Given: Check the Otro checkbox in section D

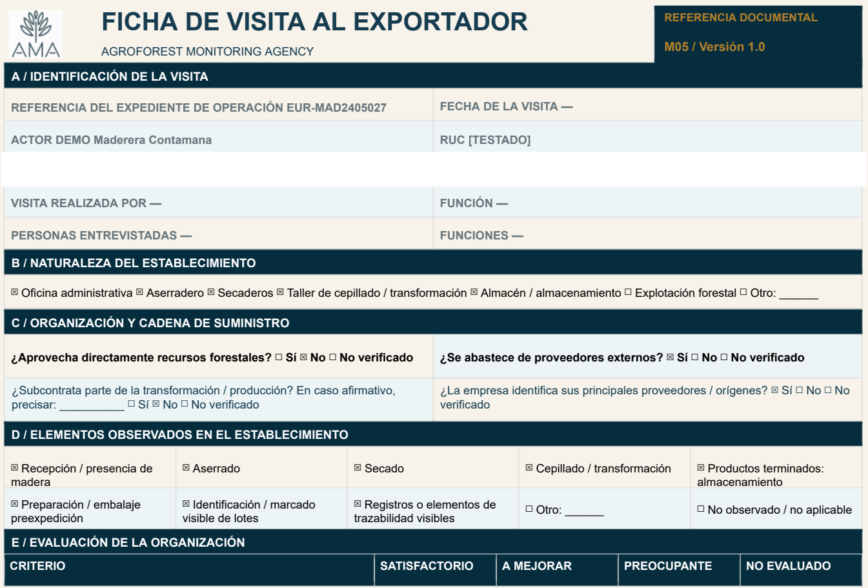Looking at the screenshot, I should (x=529, y=509).
